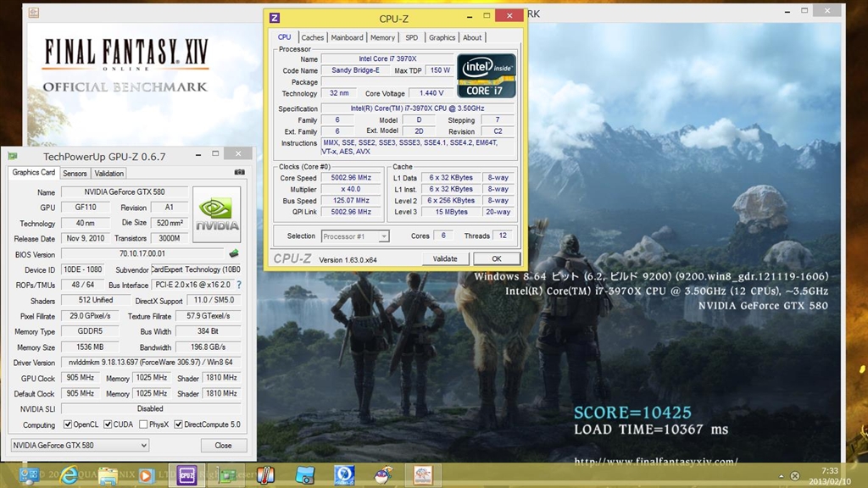
Task: Click the Driver Version field in GPU-Z
Action: (x=151, y=363)
